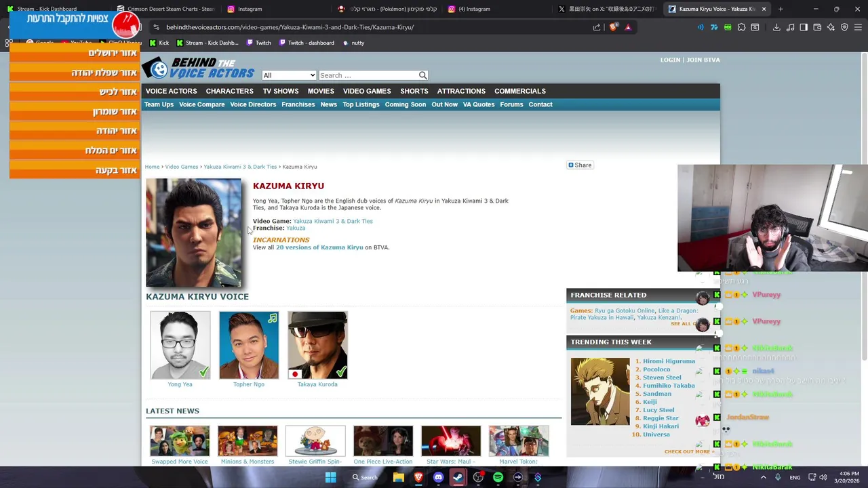Click Kazuma Kiryu character portrait image
The image size is (868, 488).
(x=193, y=233)
